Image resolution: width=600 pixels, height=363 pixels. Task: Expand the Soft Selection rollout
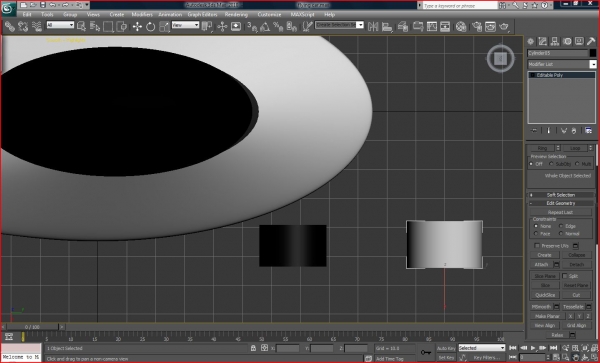tap(561, 195)
